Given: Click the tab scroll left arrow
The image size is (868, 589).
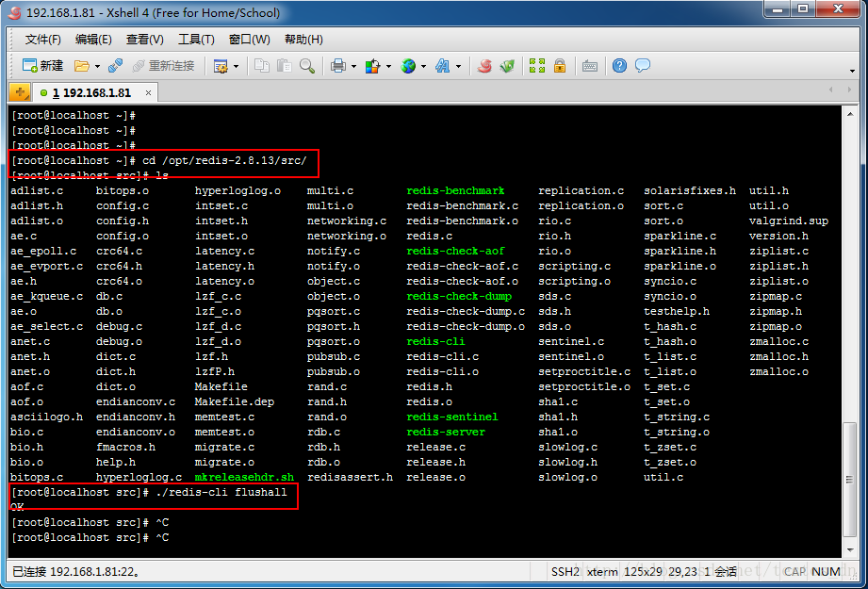Looking at the screenshot, I should (830, 90).
